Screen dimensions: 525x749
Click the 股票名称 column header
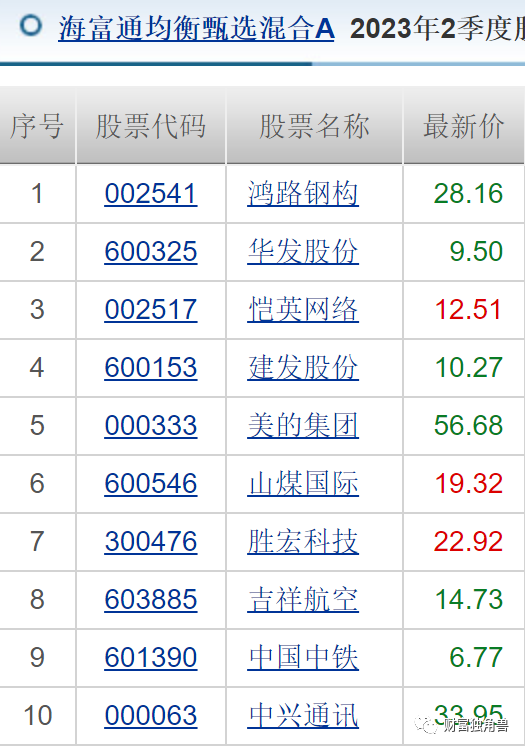(x=314, y=126)
